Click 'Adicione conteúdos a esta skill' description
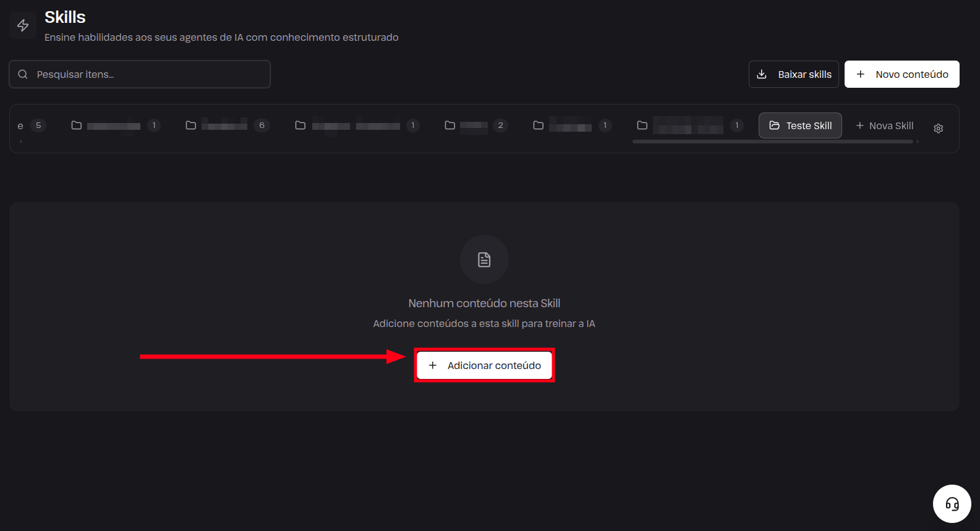This screenshot has height=531, width=980. (484, 324)
